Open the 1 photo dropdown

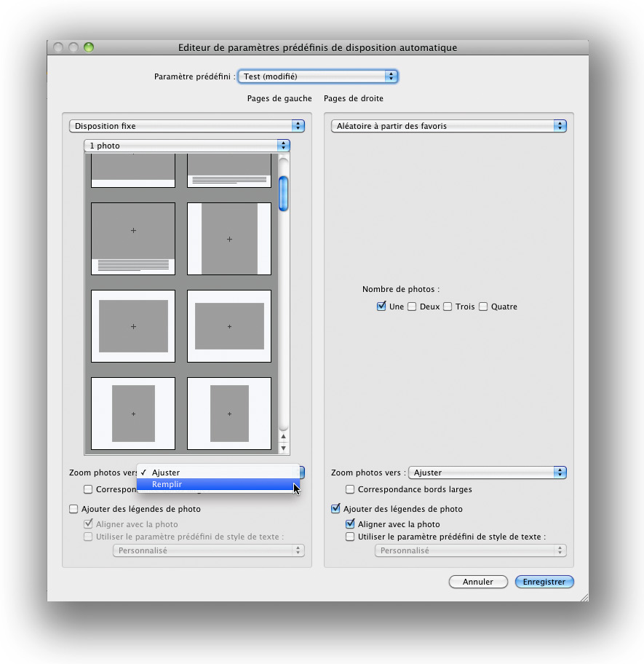tap(186, 146)
